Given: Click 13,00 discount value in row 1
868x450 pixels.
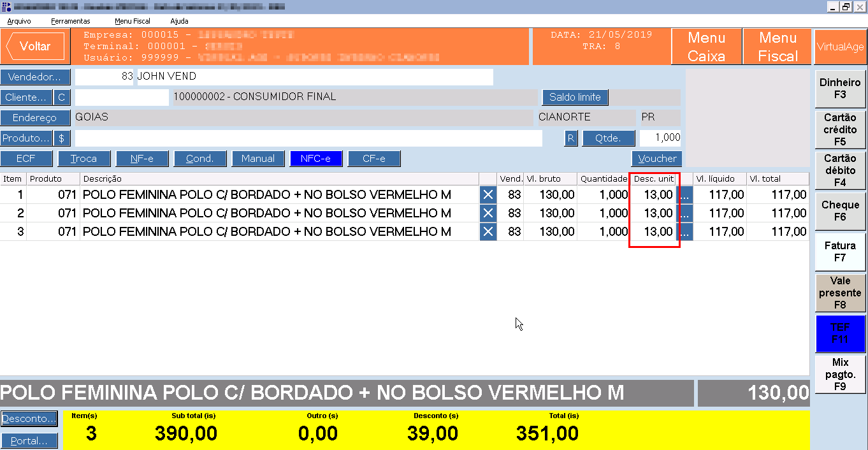Looking at the screenshot, I should 658,195.
